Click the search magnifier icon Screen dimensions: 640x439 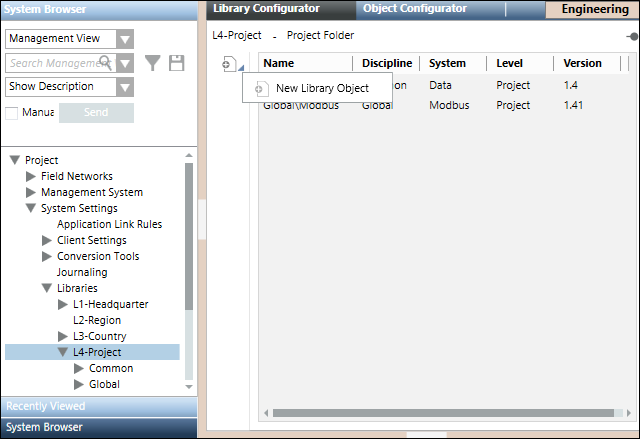[x=105, y=62]
